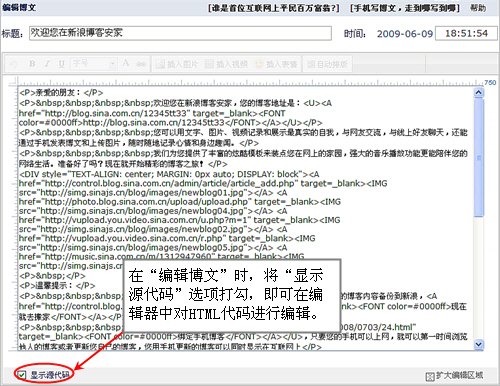Viewport: 500px width, 386px height.
Task: Click the font color A icon
Action: (126, 63)
